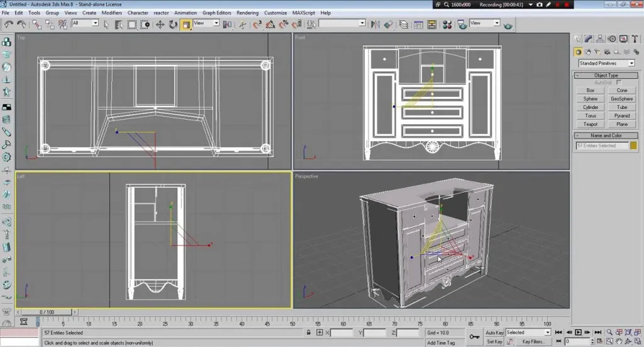Open the Selected key filter dropdown
Screen dimensions: 644x347
click(x=528, y=332)
